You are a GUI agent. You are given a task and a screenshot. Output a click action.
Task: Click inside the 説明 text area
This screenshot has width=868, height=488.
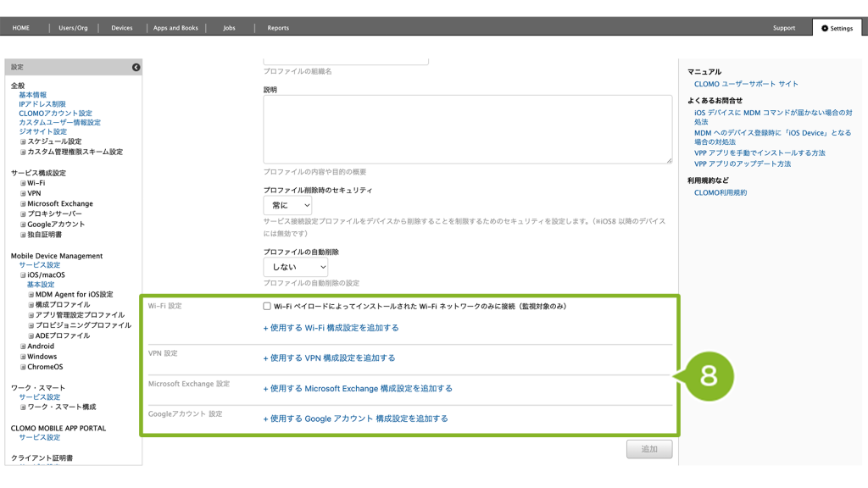(467, 129)
